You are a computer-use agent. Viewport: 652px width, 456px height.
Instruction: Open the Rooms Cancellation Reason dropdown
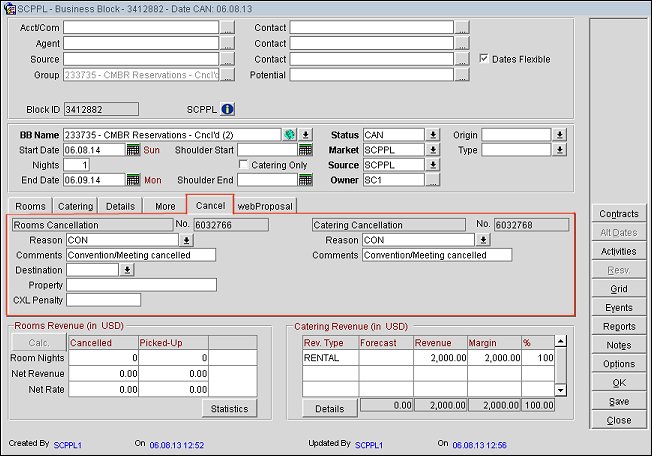[x=187, y=240]
